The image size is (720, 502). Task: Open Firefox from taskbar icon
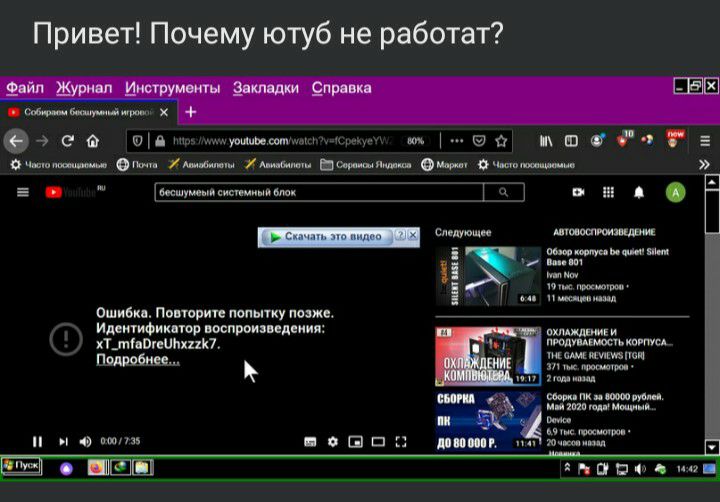click(97, 468)
